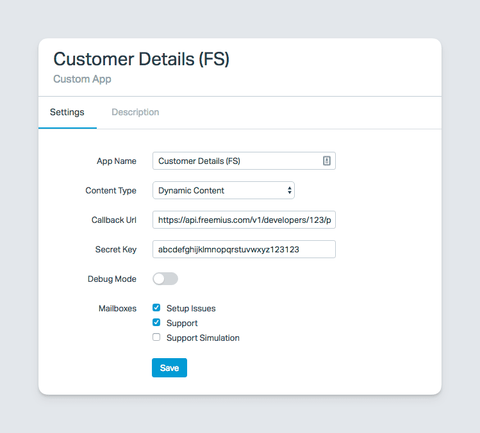The height and width of the screenshot is (433, 480).
Task: Click the Support mailbox label
Action: [182, 323]
